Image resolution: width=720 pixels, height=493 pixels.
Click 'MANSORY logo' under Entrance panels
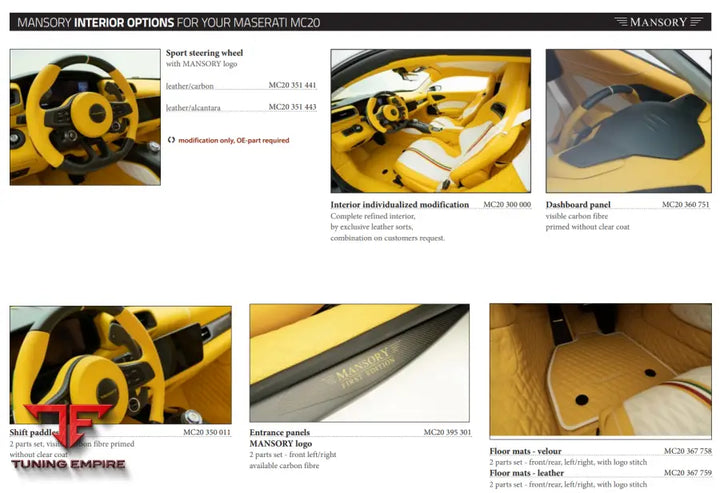click(281, 444)
